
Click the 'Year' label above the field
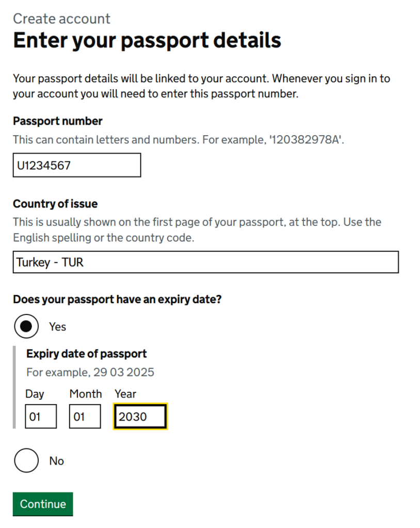coord(125,394)
